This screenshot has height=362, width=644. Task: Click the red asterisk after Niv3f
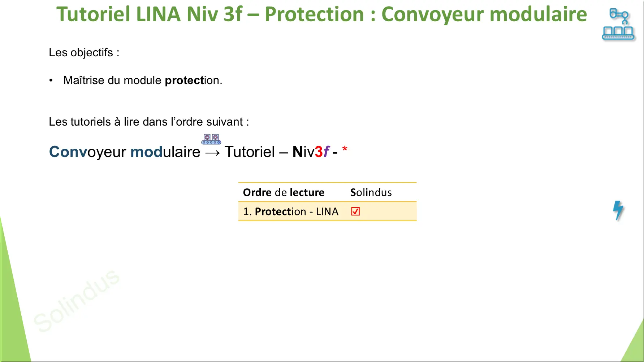tap(345, 149)
